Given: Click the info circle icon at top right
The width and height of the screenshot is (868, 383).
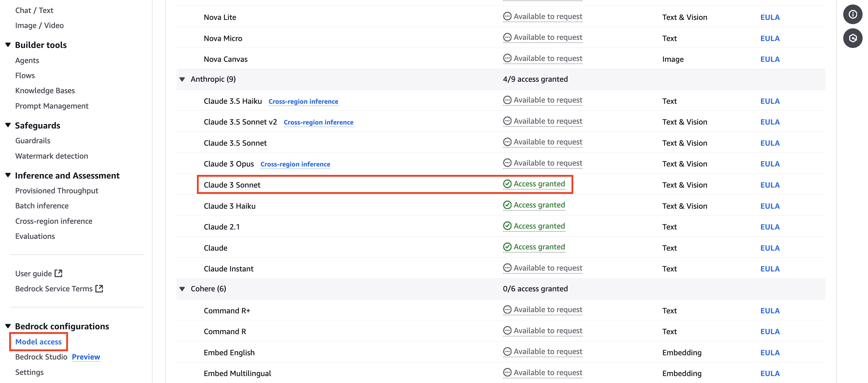Looking at the screenshot, I should (853, 14).
